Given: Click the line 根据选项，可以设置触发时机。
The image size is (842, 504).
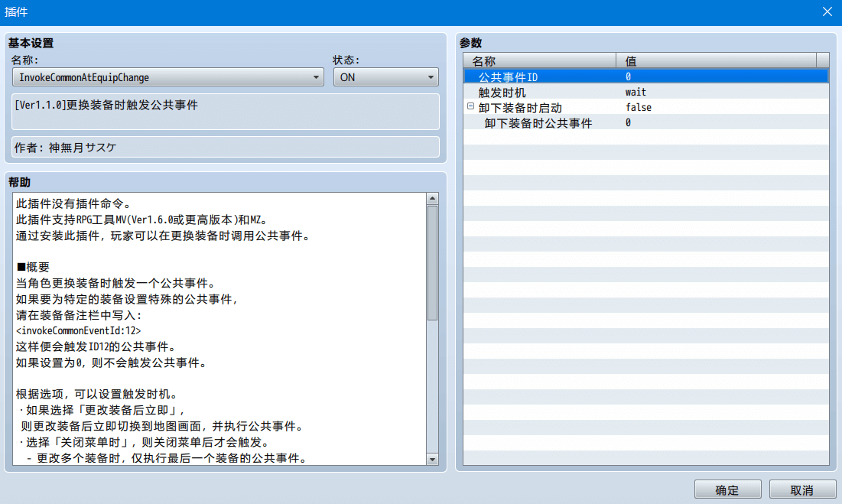Looking at the screenshot, I should coord(96,394).
